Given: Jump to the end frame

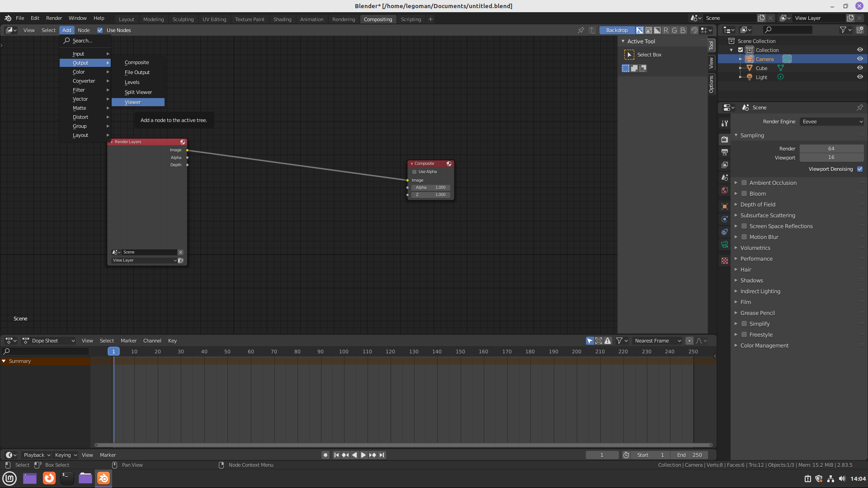Looking at the screenshot, I should tap(382, 455).
